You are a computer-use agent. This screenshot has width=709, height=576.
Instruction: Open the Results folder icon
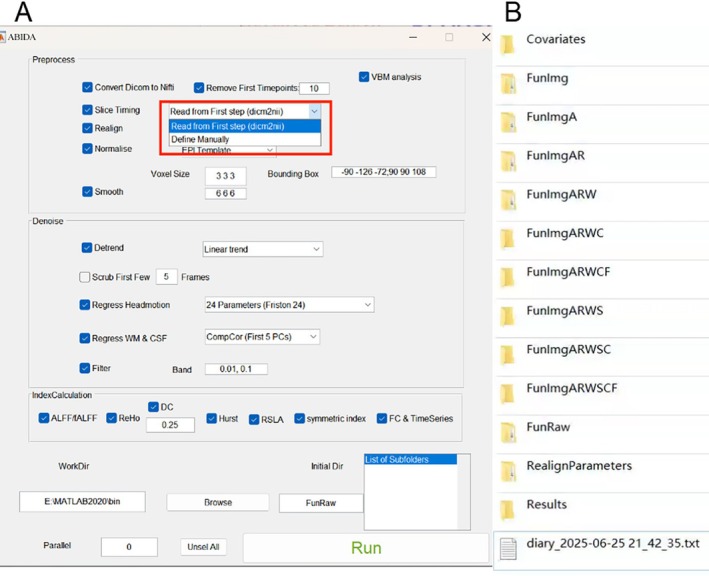tap(508, 510)
